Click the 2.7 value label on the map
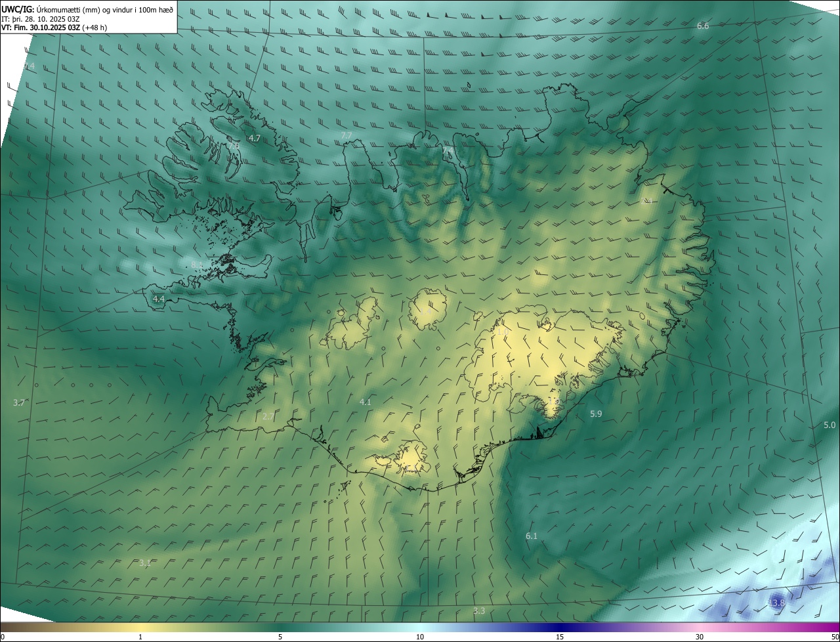The image size is (840, 642). [268, 416]
